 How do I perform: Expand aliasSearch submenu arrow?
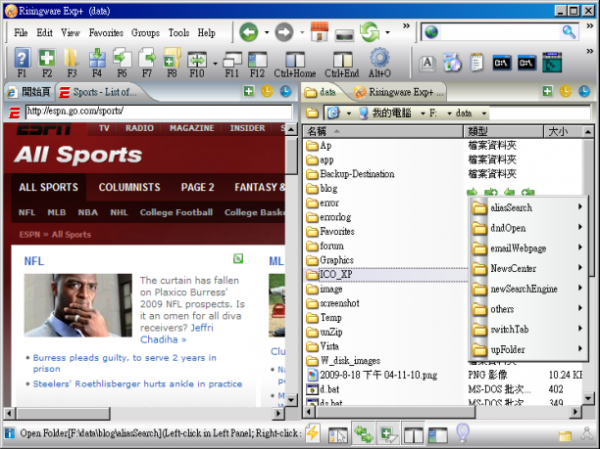click(x=580, y=207)
